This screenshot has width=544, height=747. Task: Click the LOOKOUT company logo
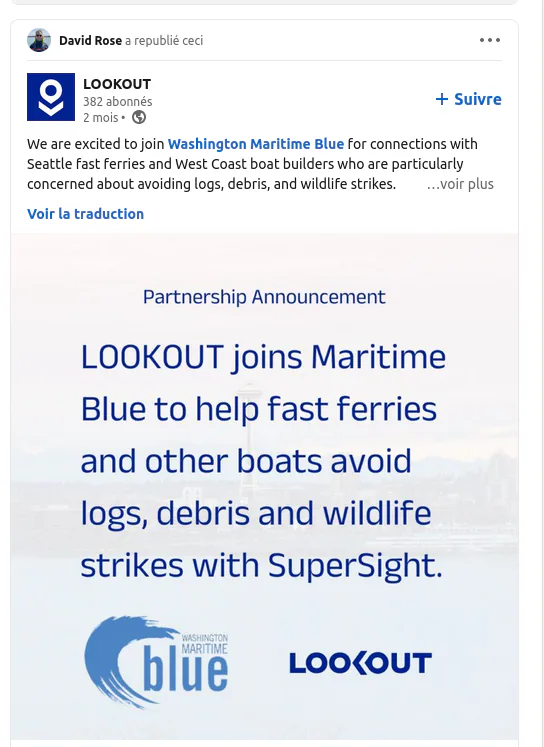(51, 97)
